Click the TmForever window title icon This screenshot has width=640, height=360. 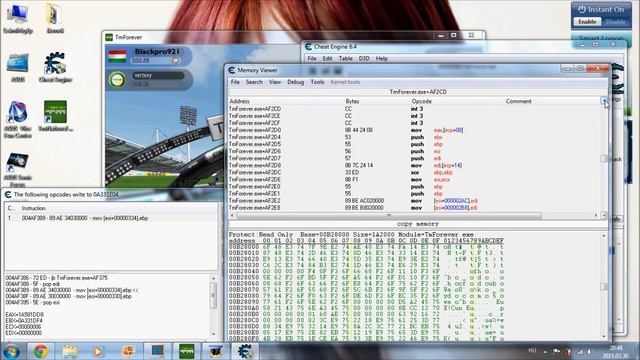109,37
